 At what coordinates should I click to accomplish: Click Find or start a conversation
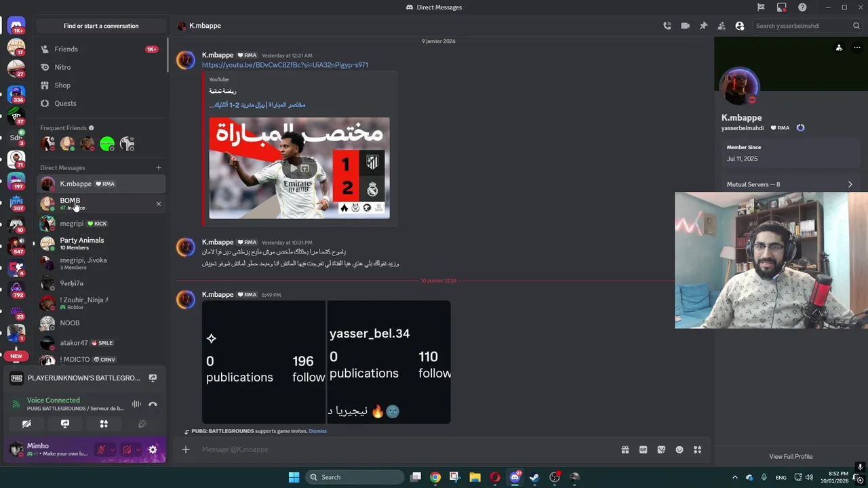(101, 26)
